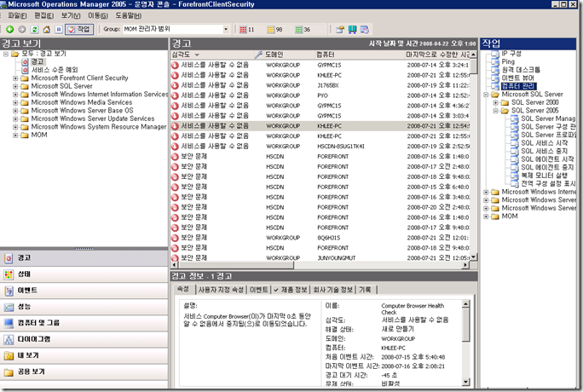Viewport: 583px width, 392px height.
Task: Toggle the 작업 pane button
Action: click(78, 29)
